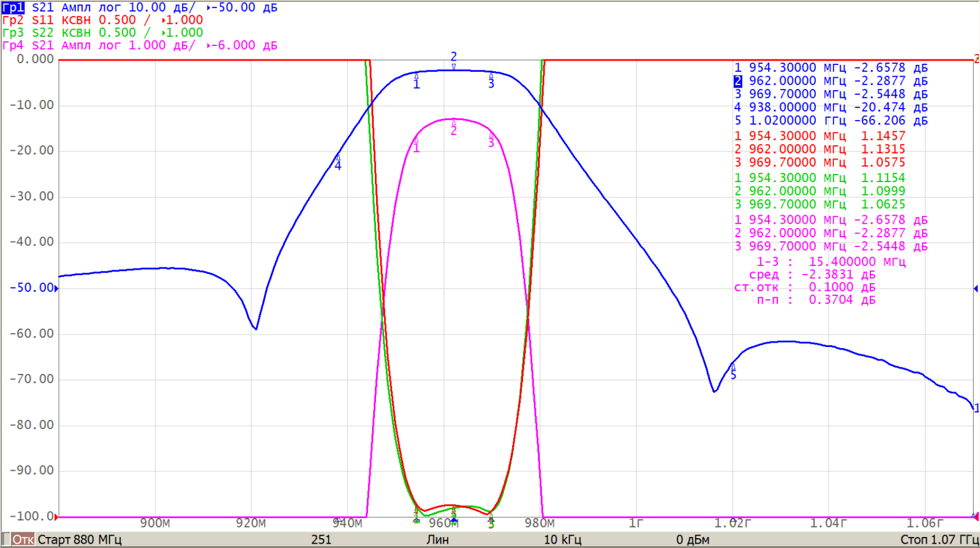Select blue marker 1 at the passband top
This screenshot has height=548, width=980.
417,81
